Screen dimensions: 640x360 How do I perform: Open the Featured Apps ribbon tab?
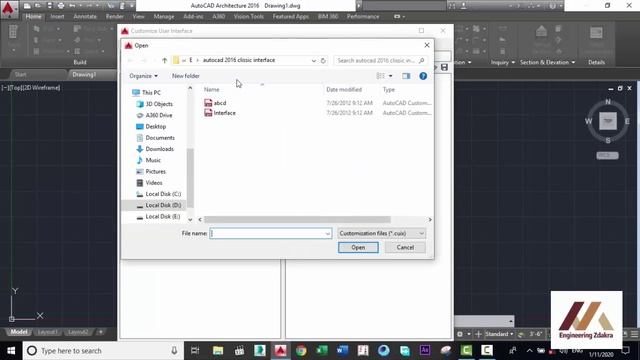click(x=291, y=16)
